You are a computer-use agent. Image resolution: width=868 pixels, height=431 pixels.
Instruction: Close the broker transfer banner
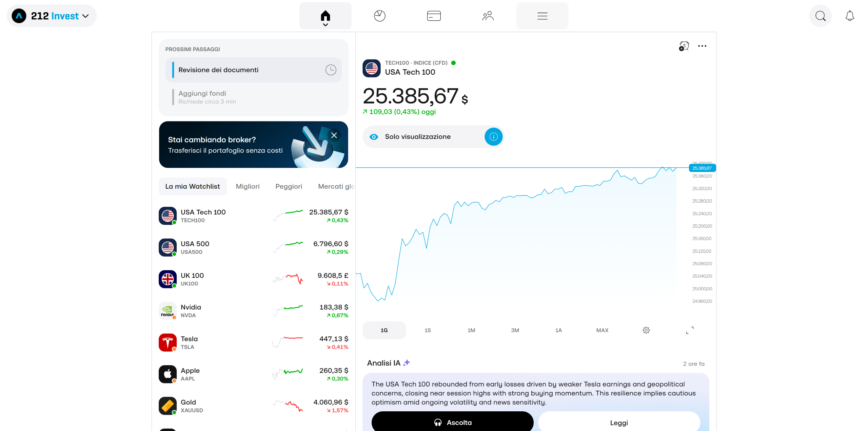[x=334, y=135]
